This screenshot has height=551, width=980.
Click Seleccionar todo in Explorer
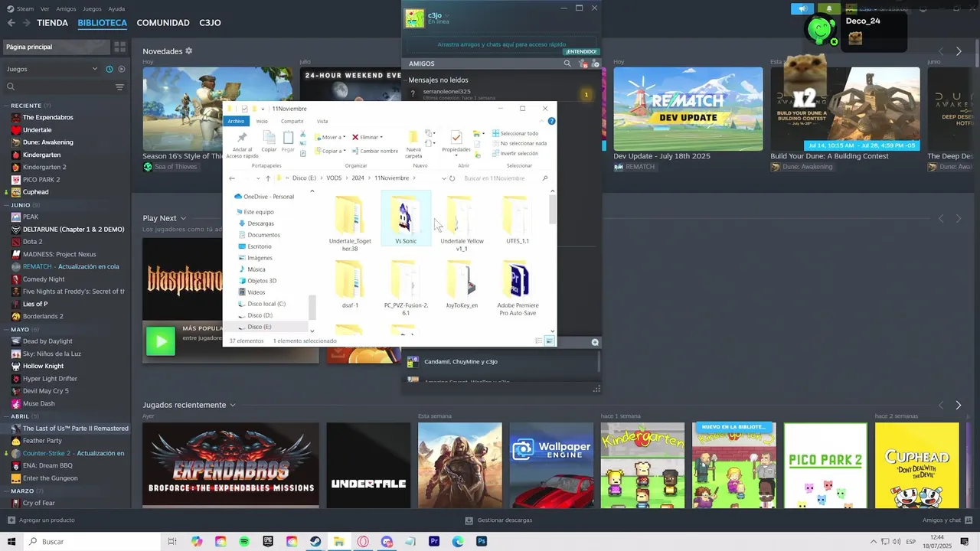pos(515,133)
